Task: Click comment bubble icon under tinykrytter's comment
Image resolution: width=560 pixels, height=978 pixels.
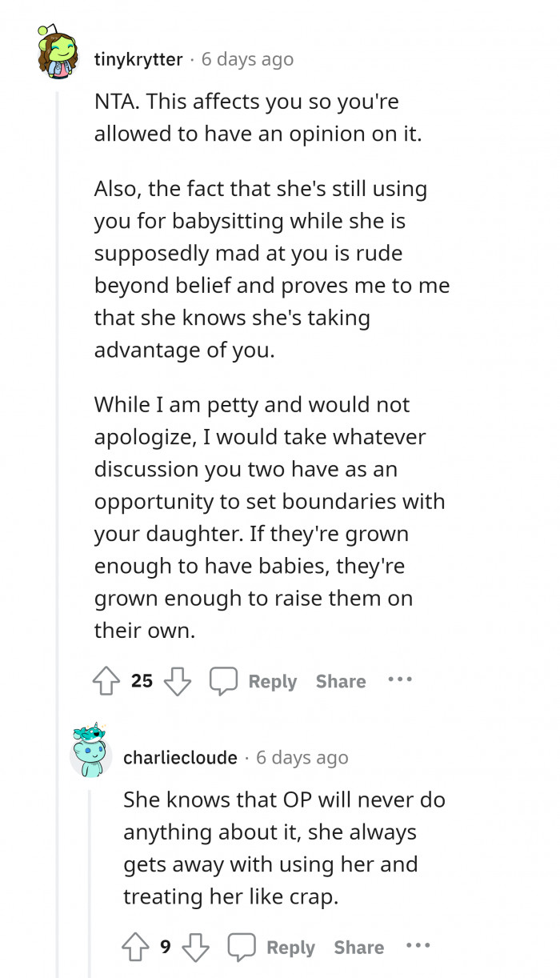Action: pyautogui.click(x=223, y=681)
